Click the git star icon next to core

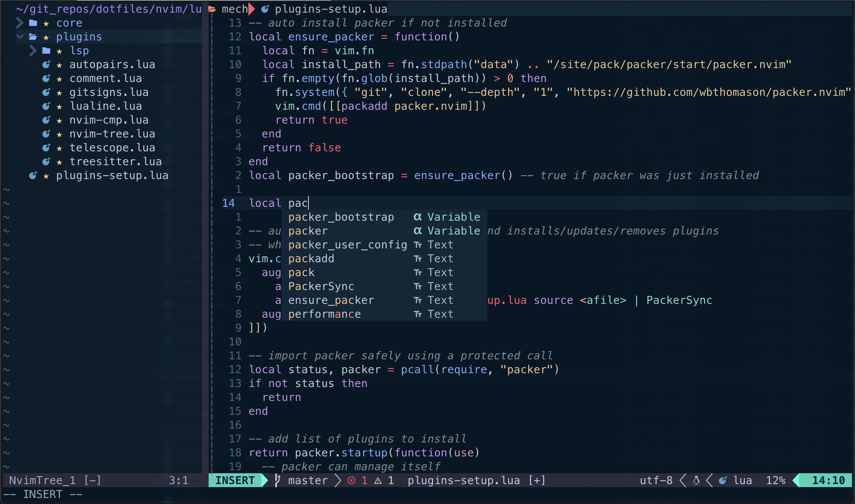(46, 24)
